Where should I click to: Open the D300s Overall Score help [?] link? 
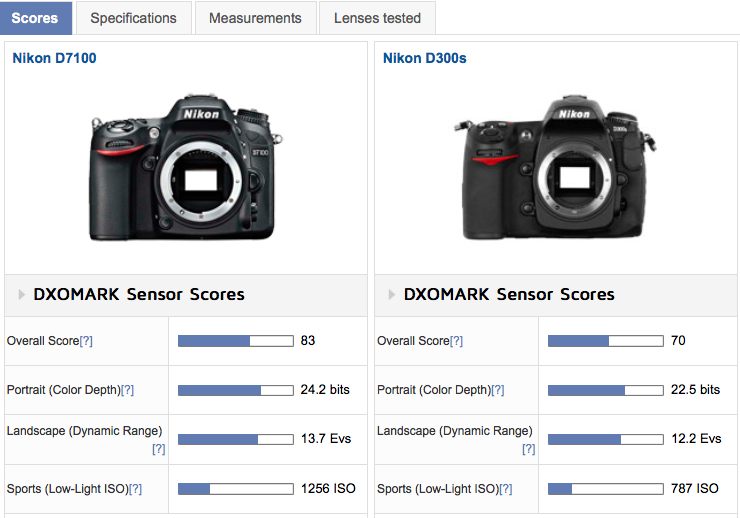click(x=456, y=341)
